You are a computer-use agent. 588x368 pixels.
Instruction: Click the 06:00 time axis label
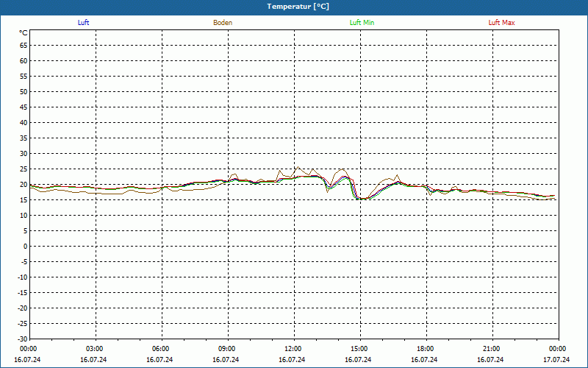coord(160,349)
